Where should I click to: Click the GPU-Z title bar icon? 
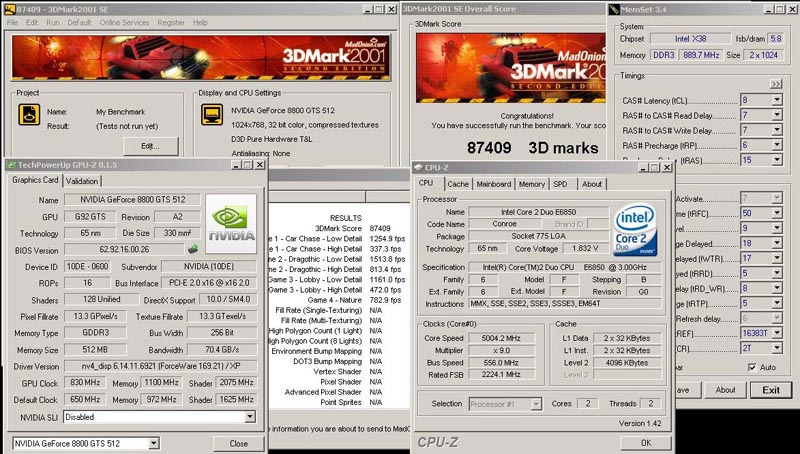pyautogui.click(x=11, y=165)
